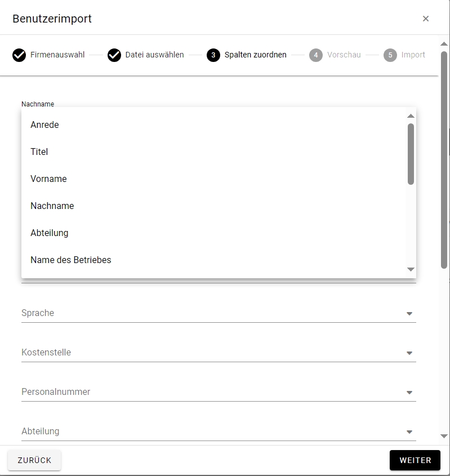Click the dropdown list scroll down arrow
This screenshot has height=476, width=450.
(x=411, y=270)
